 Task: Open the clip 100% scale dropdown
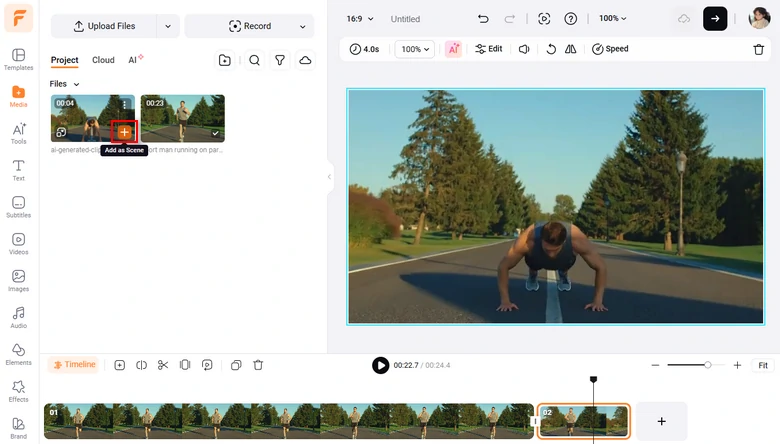click(x=415, y=49)
